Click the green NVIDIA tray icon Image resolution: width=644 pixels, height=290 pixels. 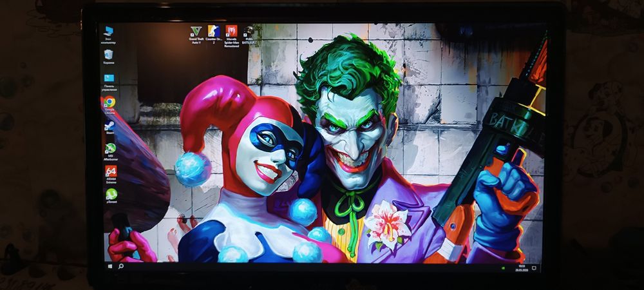503,268
